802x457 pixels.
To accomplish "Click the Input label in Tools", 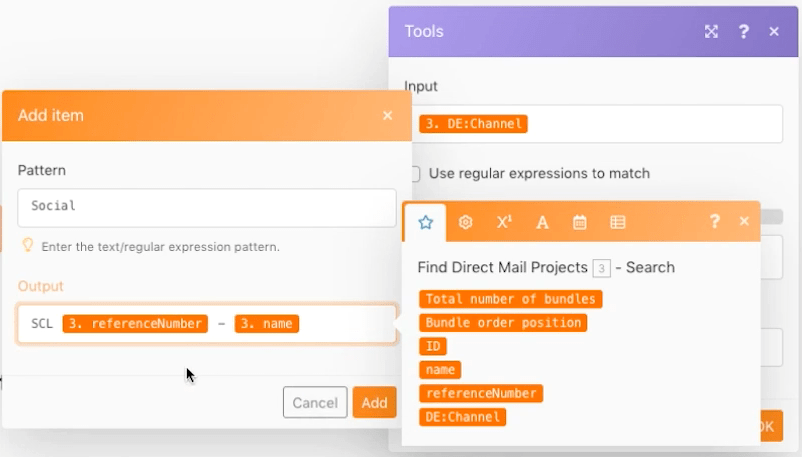I will click(421, 86).
